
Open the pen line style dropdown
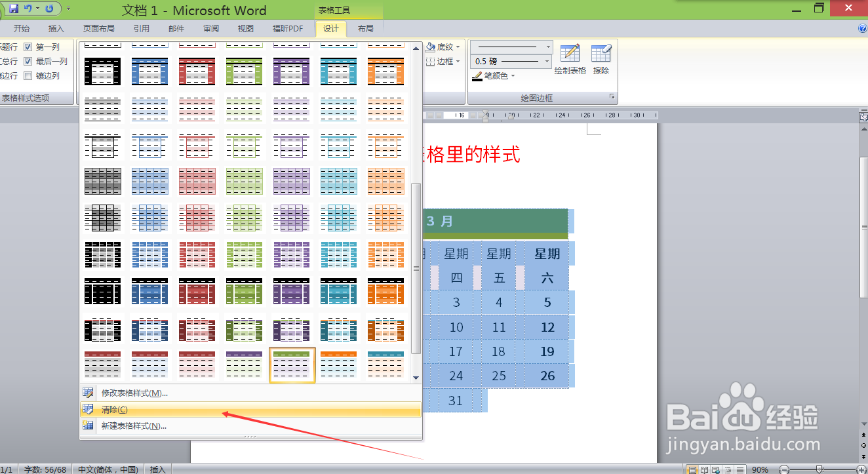(x=548, y=47)
